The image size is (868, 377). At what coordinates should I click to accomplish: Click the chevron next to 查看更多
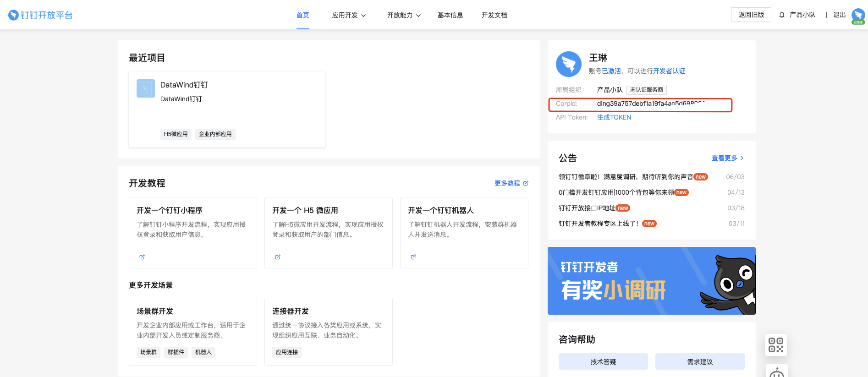pyautogui.click(x=742, y=158)
